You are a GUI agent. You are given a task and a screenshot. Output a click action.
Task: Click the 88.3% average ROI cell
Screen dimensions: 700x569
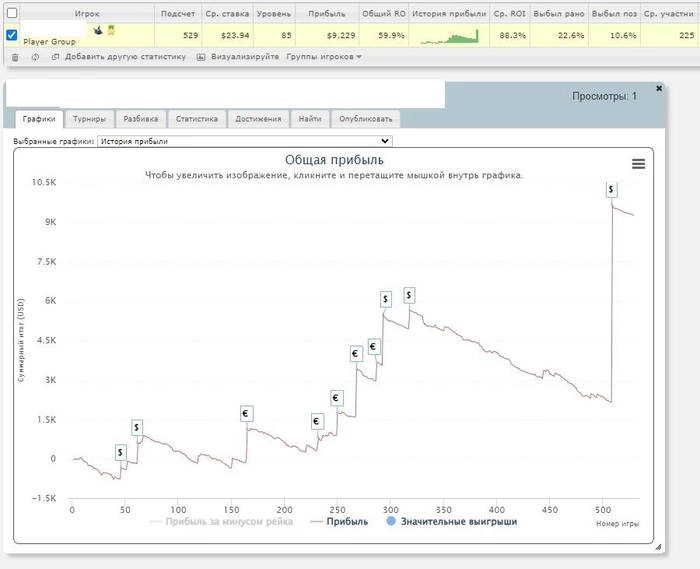tap(512, 35)
